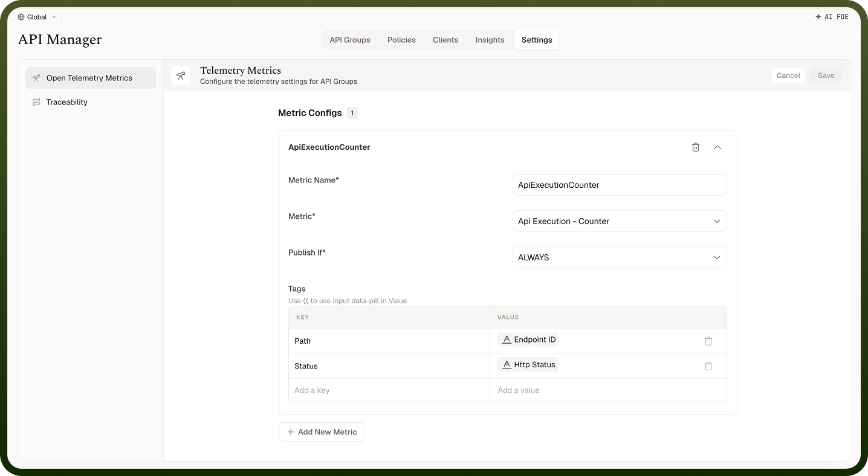Collapse the ApiExecutionCounter metric panel
Viewport: 868px width, 476px height.
coord(717,147)
